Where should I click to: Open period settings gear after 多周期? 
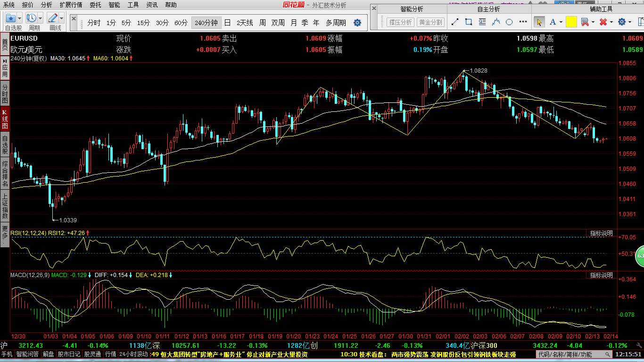[x=357, y=23]
